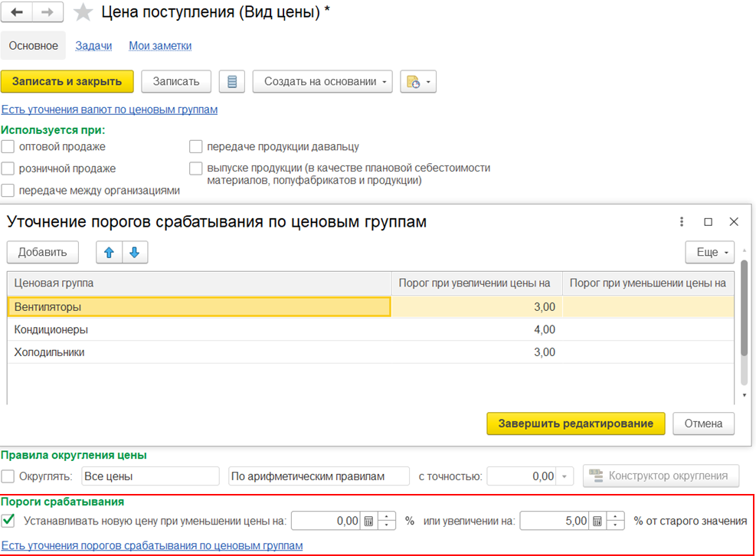
Task: Click the back navigation arrow
Action: coord(17,13)
